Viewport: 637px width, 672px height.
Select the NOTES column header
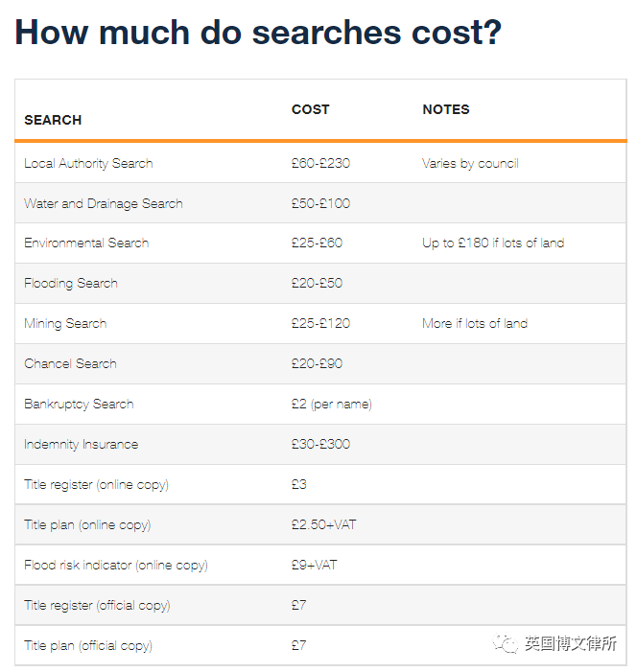click(446, 109)
